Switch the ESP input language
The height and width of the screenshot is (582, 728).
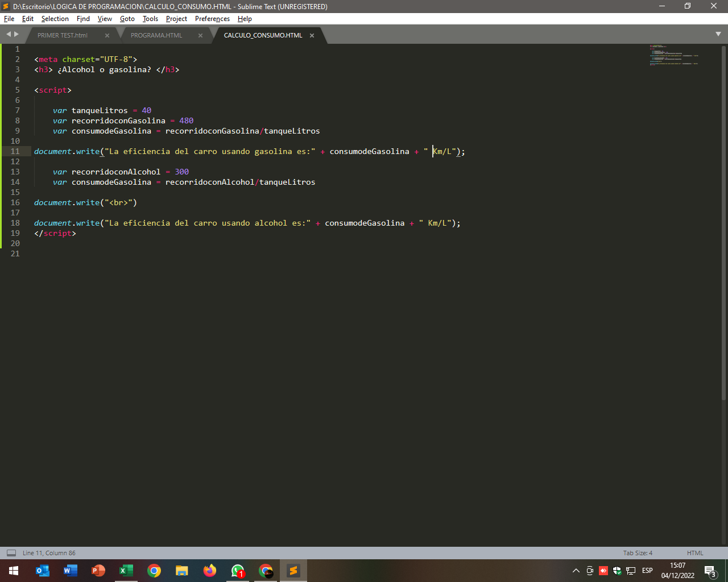pos(647,571)
